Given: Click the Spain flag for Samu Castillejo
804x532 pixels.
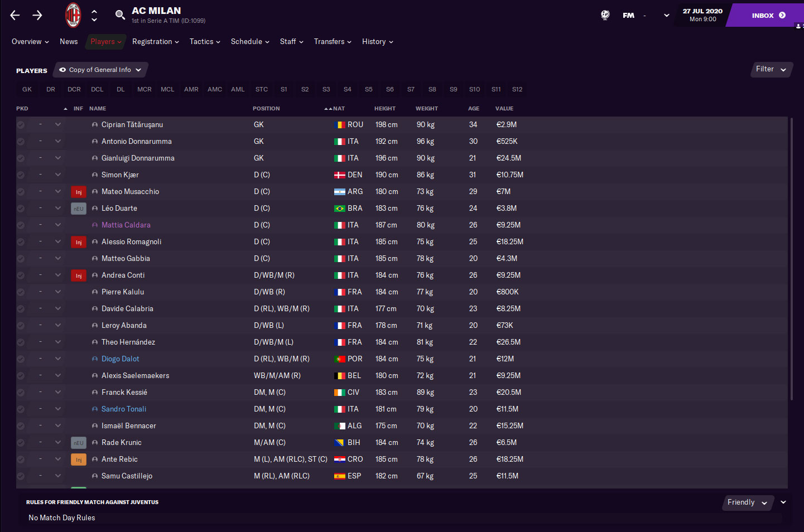Looking at the screenshot, I should [339, 476].
